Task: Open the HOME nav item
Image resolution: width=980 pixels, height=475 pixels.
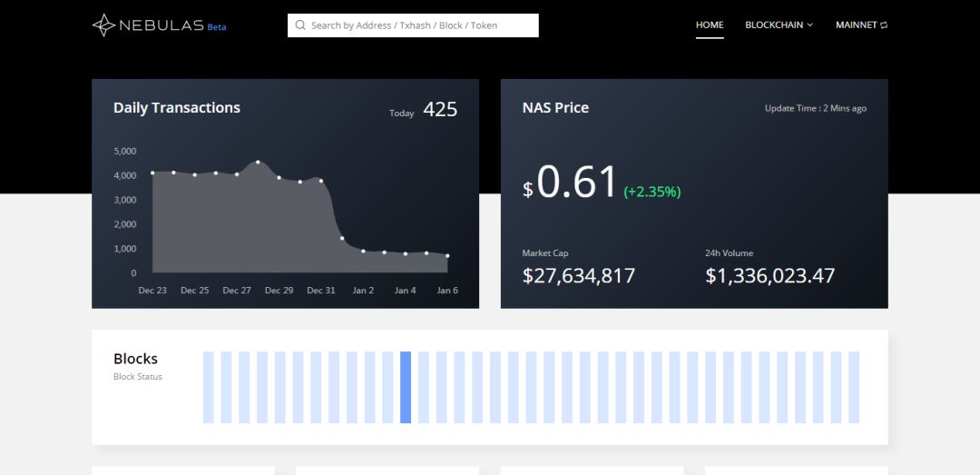Action: click(x=710, y=25)
